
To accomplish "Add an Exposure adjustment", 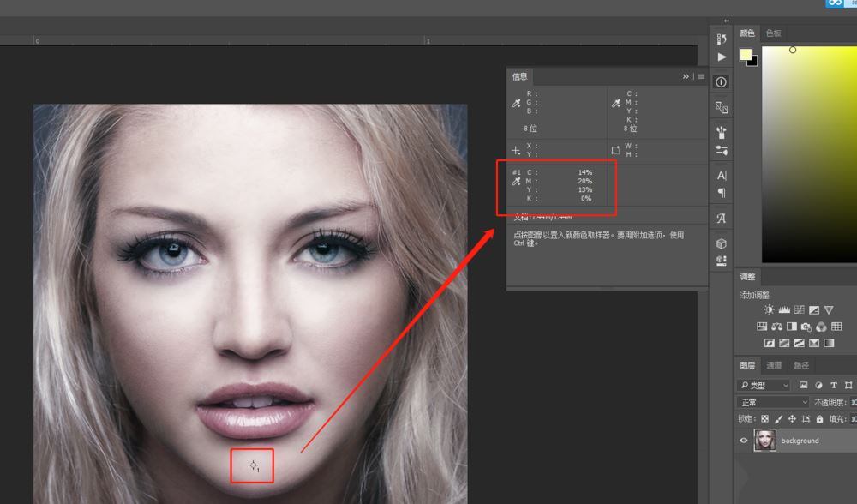I will click(x=814, y=310).
